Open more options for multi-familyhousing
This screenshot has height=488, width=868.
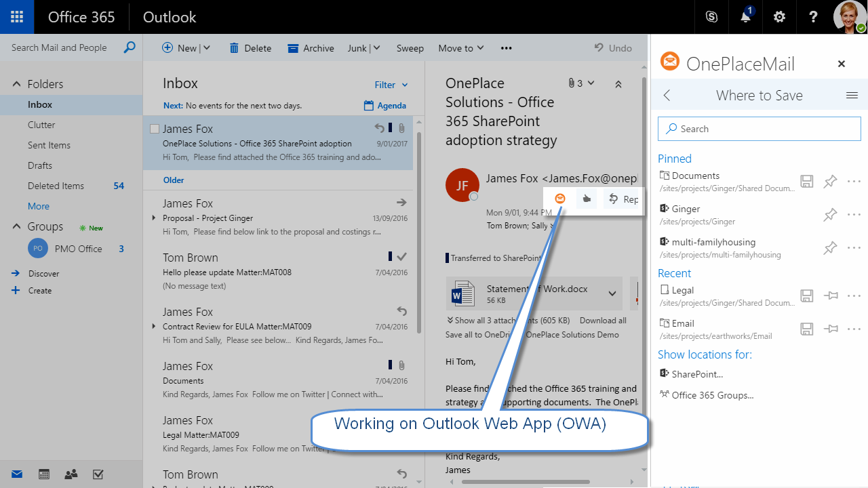pos(854,247)
